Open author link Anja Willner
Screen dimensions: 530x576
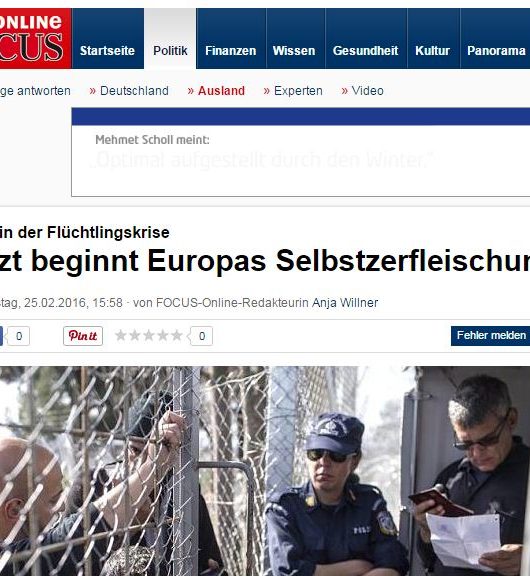point(345,303)
